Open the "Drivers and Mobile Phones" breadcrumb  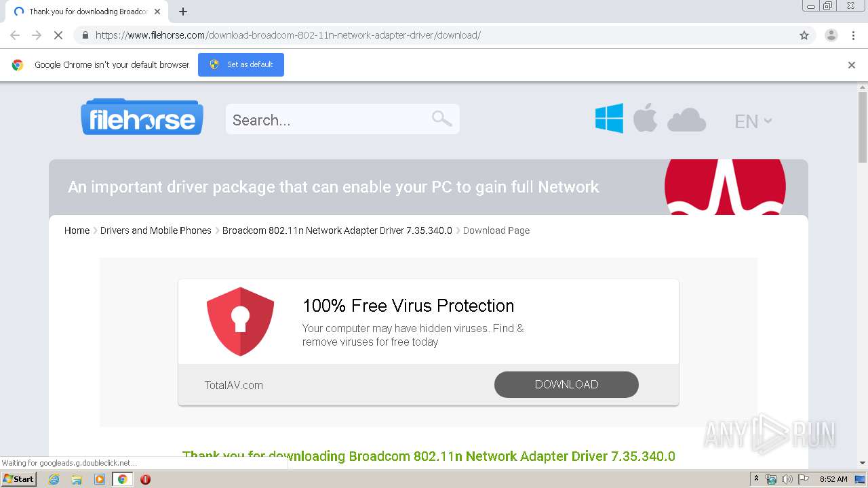[156, 230]
